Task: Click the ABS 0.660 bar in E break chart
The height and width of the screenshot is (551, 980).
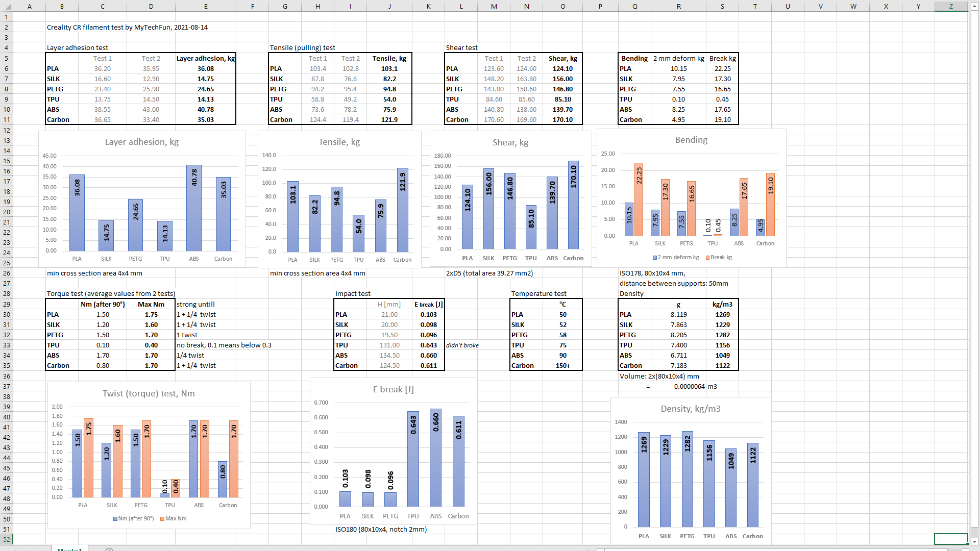Action: pos(436,458)
